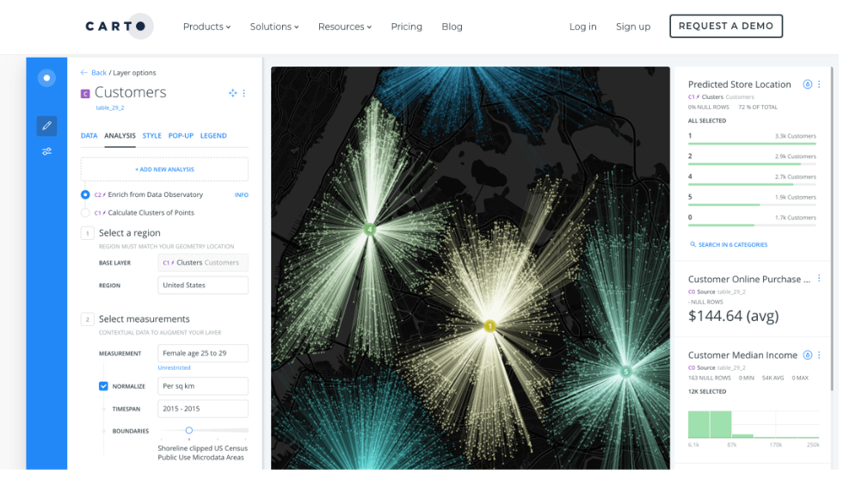Switch to the ANALYSIS tab

(120, 136)
